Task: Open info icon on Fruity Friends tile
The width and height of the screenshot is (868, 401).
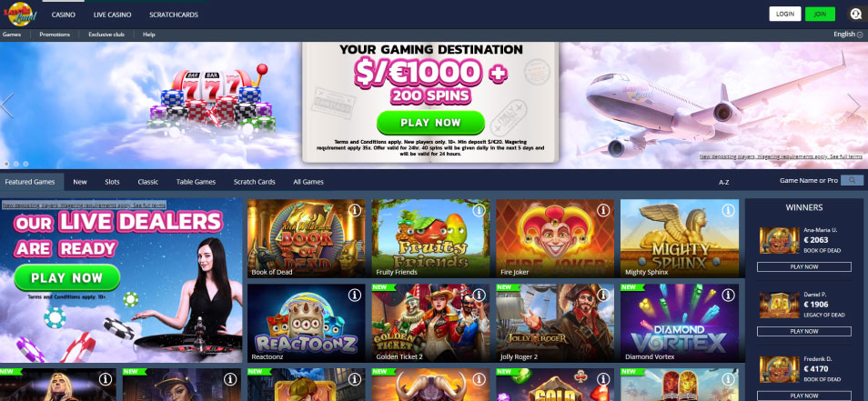Action: point(479,210)
